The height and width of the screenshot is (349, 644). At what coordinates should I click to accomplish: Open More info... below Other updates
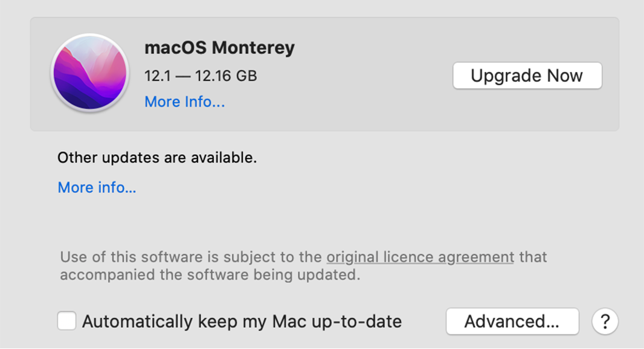[x=97, y=188]
